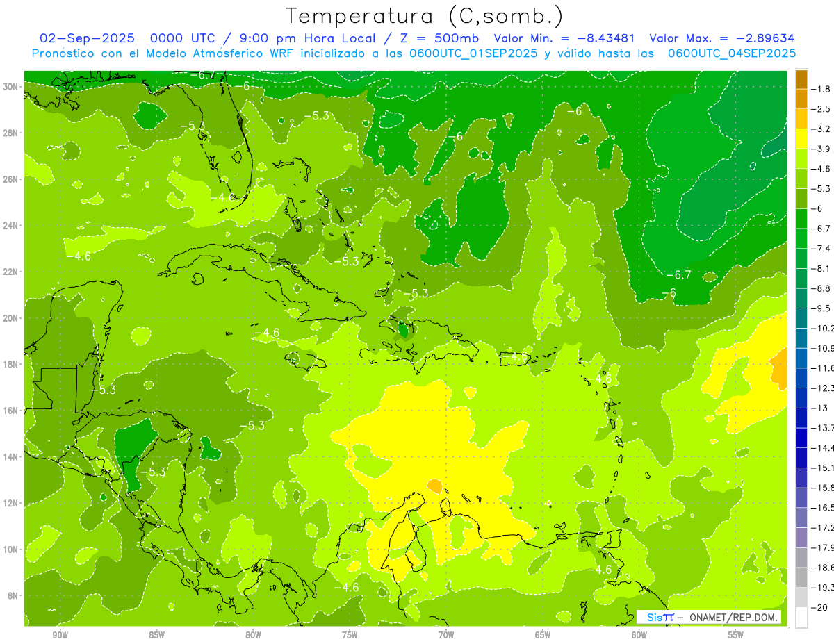The height and width of the screenshot is (644, 834).
Task: Click the "30N" latitude axis label
Action: tap(12, 87)
